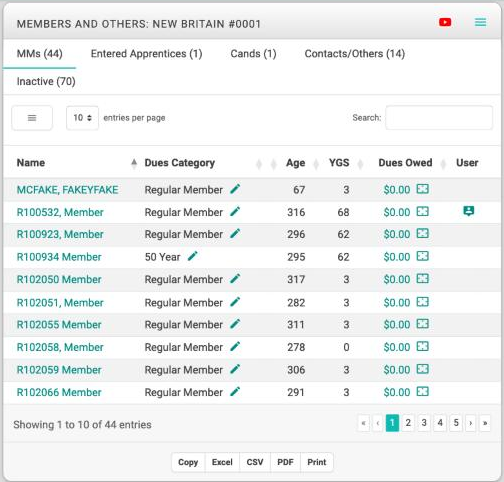The height and width of the screenshot is (482, 504).
Task: Click $0.00 dues owed for MCFAKE, FAKEYFAKE
Action: click(397, 190)
